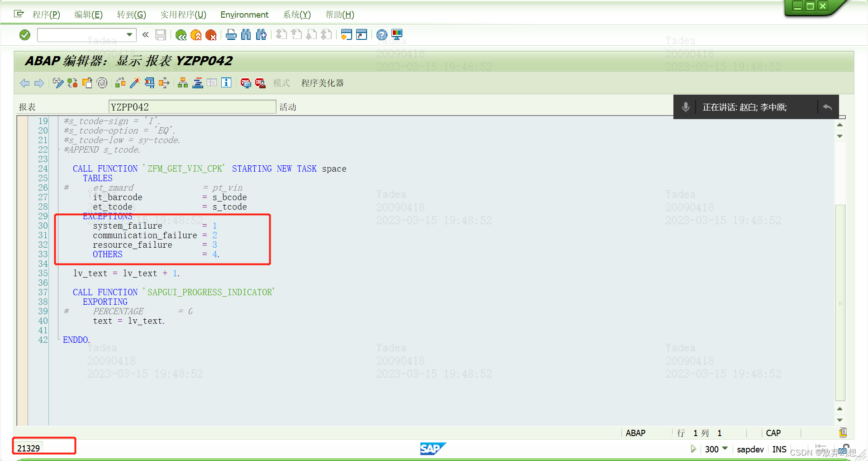Image resolution: width=868 pixels, height=461 pixels.
Task: Click the Display Navigation Window icon
Action: tap(197, 83)
